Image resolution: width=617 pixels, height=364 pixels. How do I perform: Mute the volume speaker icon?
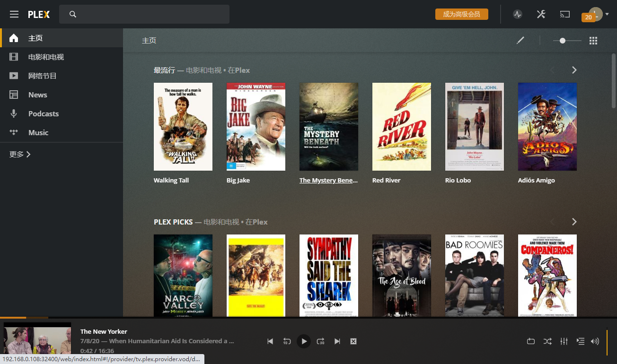(595, 341)
